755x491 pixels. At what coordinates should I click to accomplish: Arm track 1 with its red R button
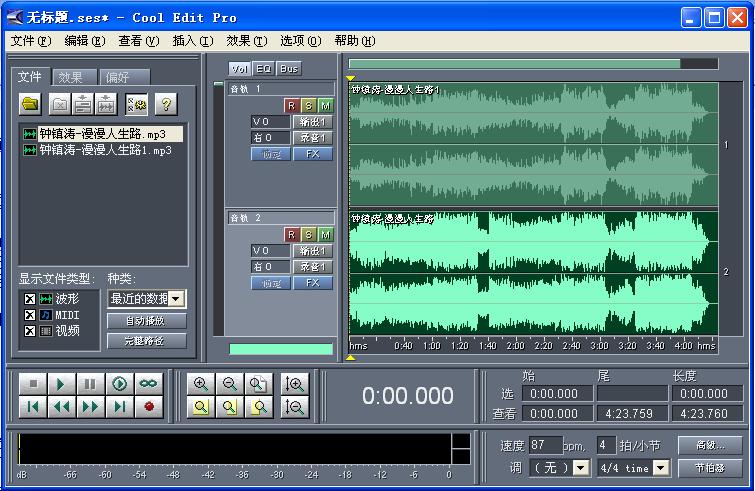pyautogui.click(x=291, y=106)
